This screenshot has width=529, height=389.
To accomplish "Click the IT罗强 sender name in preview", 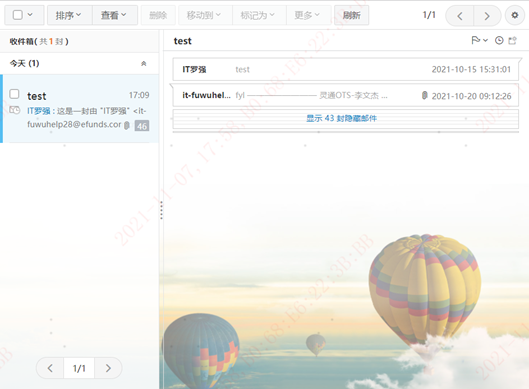I will [x=38, y=111].
